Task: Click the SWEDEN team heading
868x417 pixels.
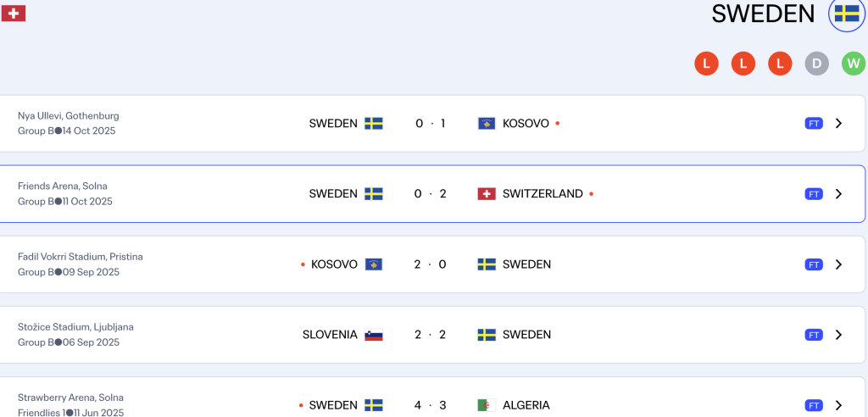Action: 763,14
